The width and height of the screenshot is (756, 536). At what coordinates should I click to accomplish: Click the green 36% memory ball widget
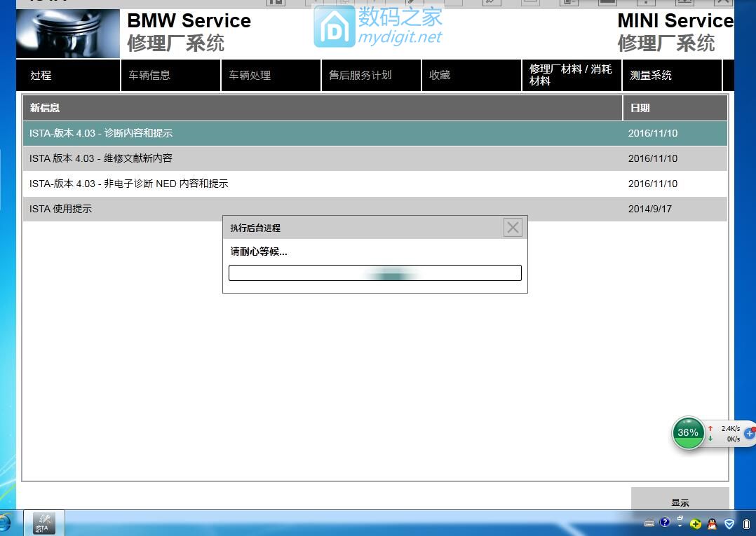pos(687,433)
